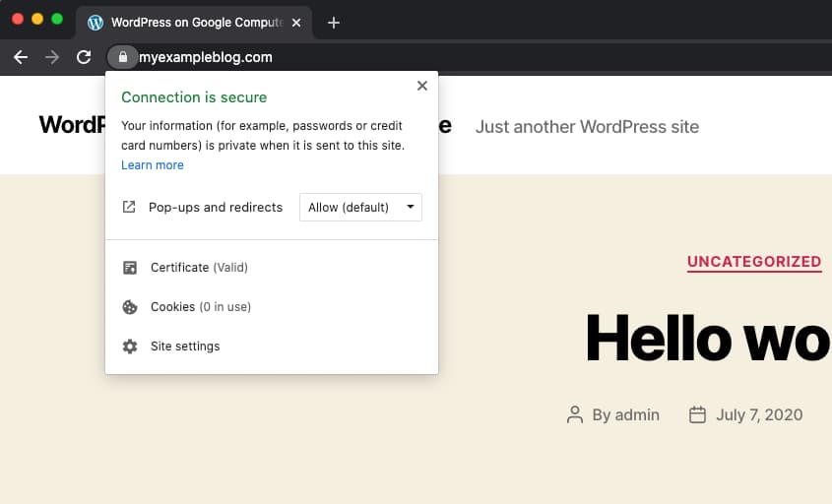
Task: Click the macOS yellow minimize button
Action: coord(37,19)
